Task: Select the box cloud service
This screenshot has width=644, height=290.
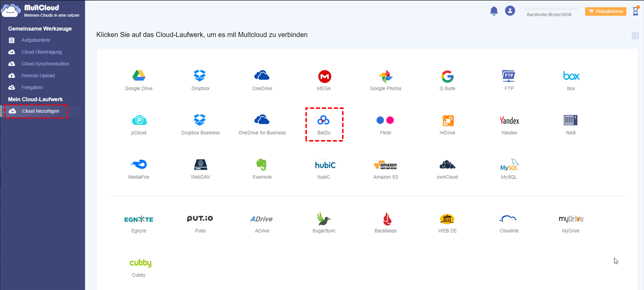Action: 571,76
